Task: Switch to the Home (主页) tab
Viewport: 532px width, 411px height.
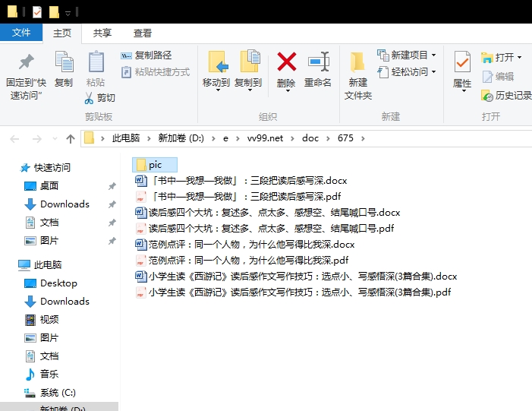Action: pos(62,33)
